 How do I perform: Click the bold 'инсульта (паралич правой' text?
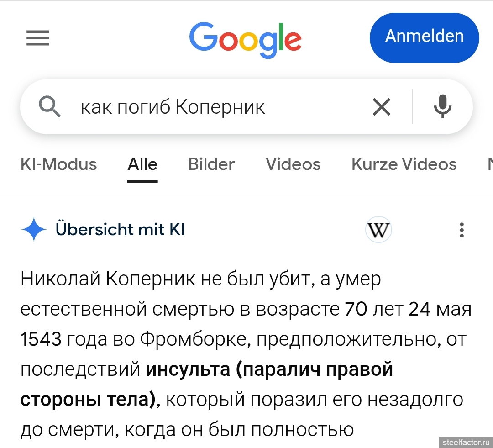(x=269, y=369)
